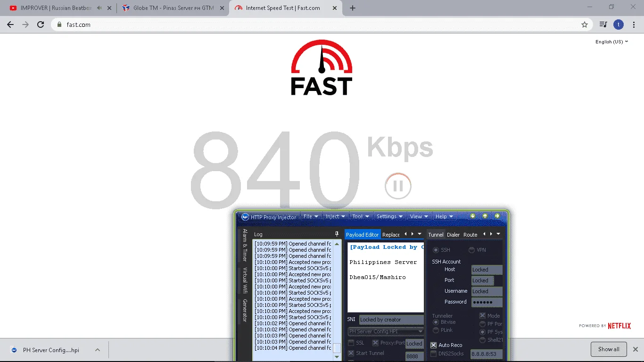Click the fast.com address bar
The height and width of the screenshot is (362, 644).
(x=321, y=25)
